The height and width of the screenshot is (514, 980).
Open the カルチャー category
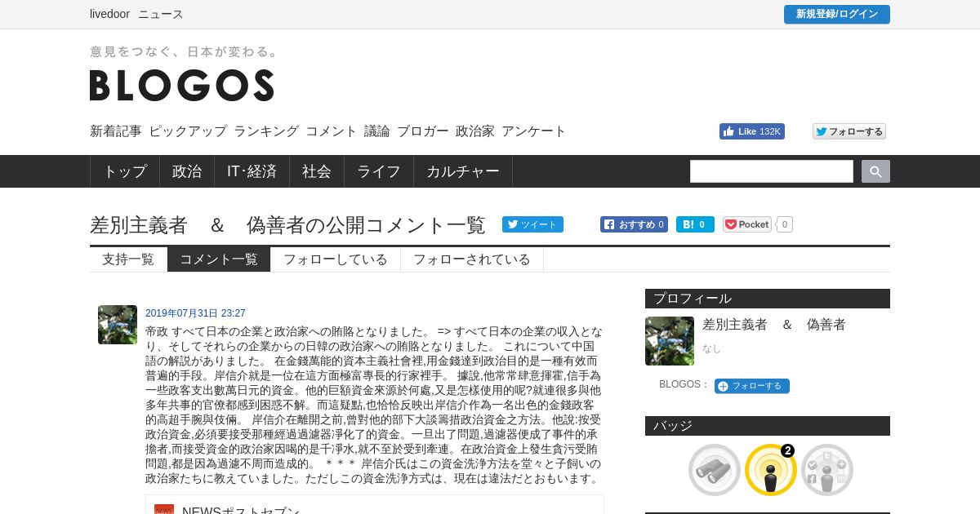[463, 171]
